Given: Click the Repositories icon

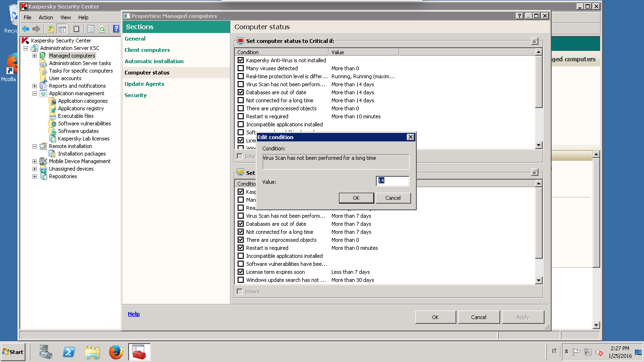Looking at the screenshot, I should point(43,176).
